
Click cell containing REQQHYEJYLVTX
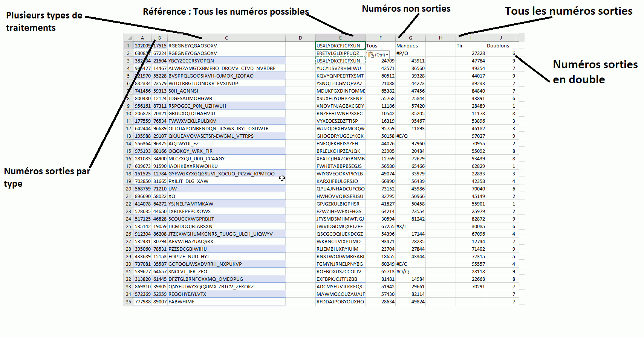[226, 294]
